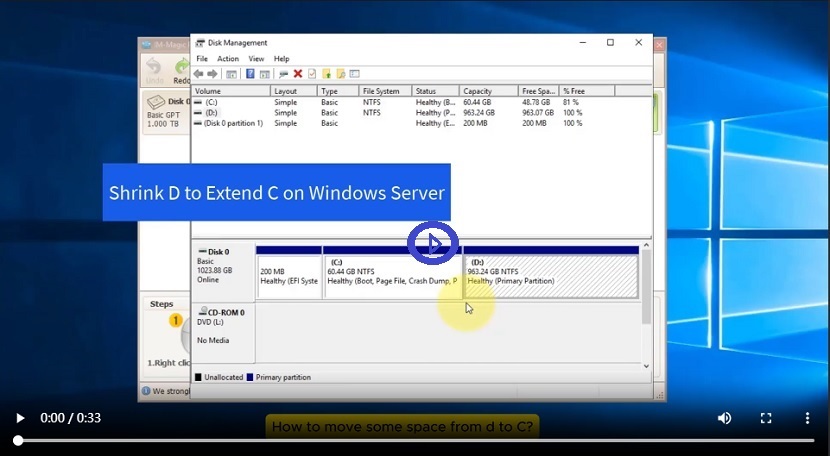The height and width of the screenshot is (456, 830).
Task: Click the Disk 0 drive icon in IM-Magic
Action: pyautogui.click(x=156, y=102)
